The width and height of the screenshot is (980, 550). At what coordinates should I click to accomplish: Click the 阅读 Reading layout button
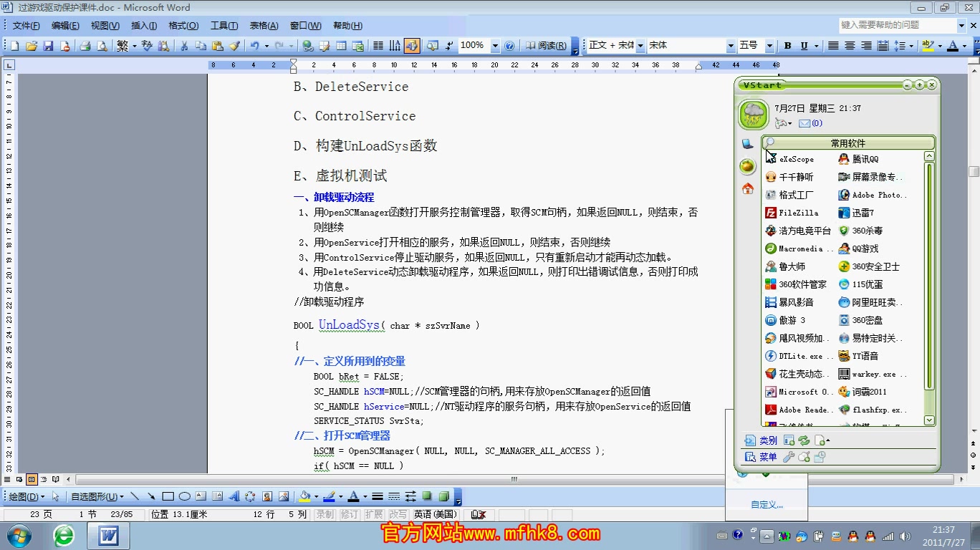[x=546, y=46]
